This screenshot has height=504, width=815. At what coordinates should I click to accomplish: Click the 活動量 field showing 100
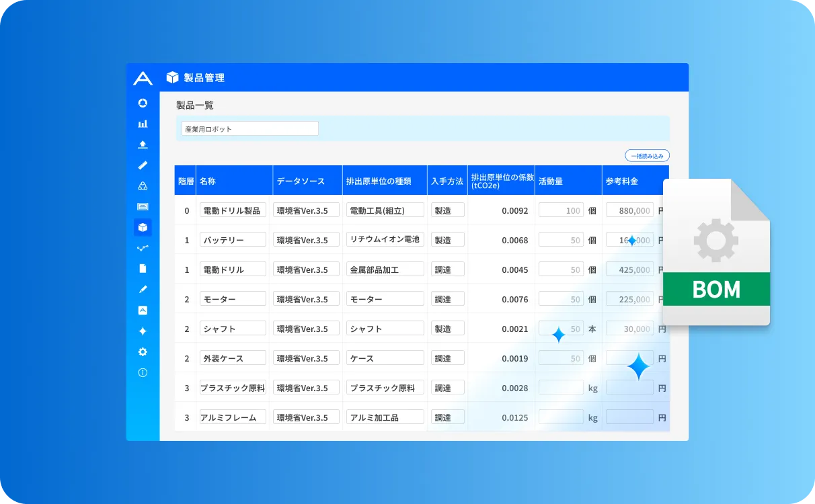[561, 210]
